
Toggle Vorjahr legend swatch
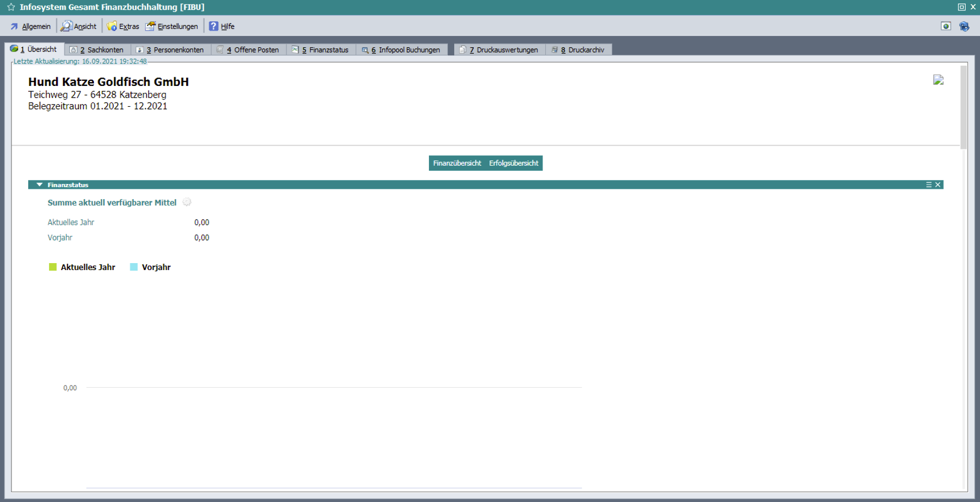pyautogui.click(x=134, y=267)
